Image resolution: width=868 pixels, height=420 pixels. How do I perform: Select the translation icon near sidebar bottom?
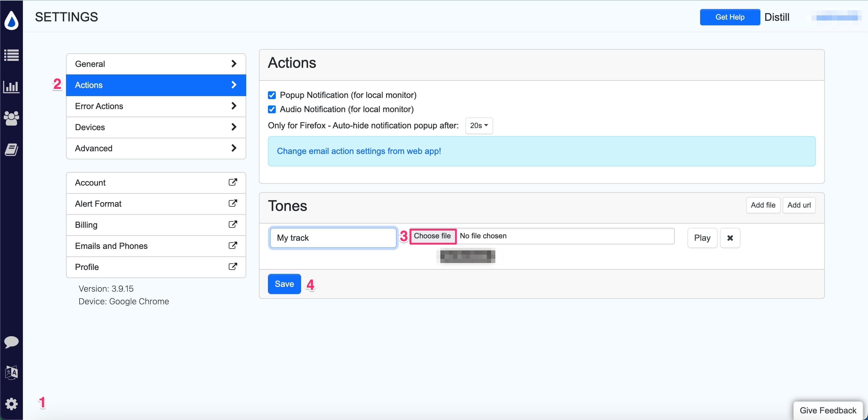click(x=11, y=372)
